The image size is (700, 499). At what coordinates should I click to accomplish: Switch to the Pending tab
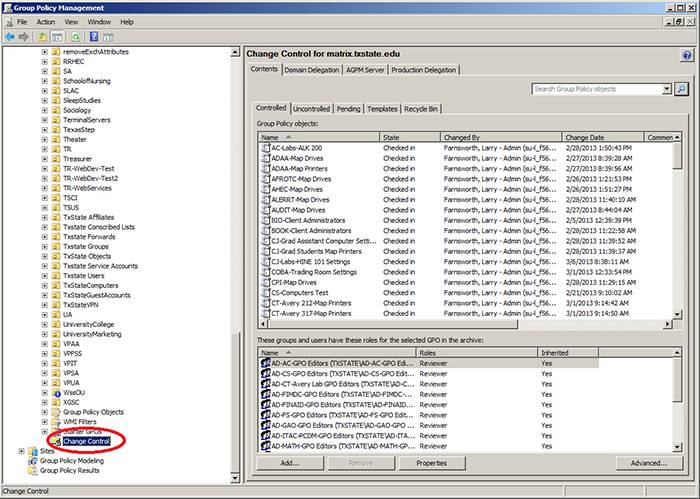348,108
